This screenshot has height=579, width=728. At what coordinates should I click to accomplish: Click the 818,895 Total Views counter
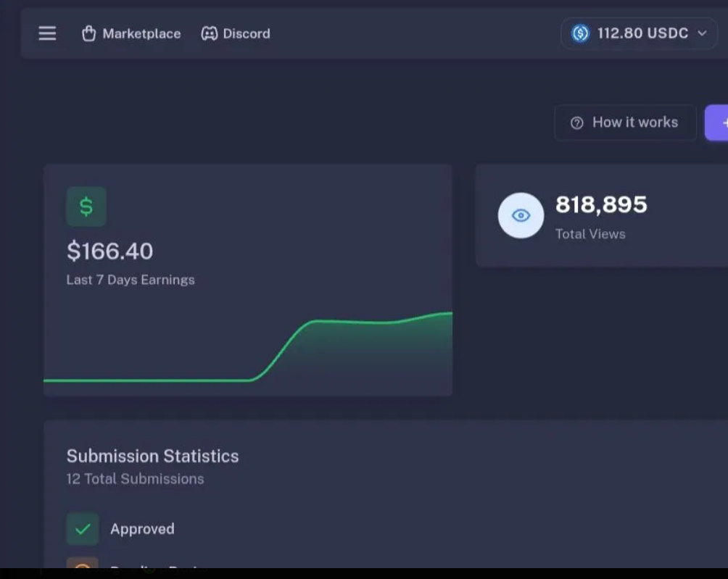tap(601, 205)
